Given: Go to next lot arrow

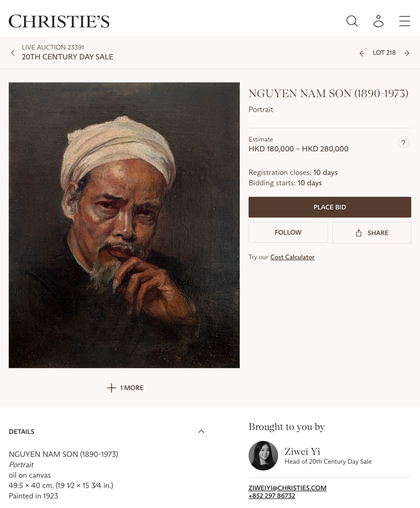Looking at the screenshot, I should [x=407, y=53].
